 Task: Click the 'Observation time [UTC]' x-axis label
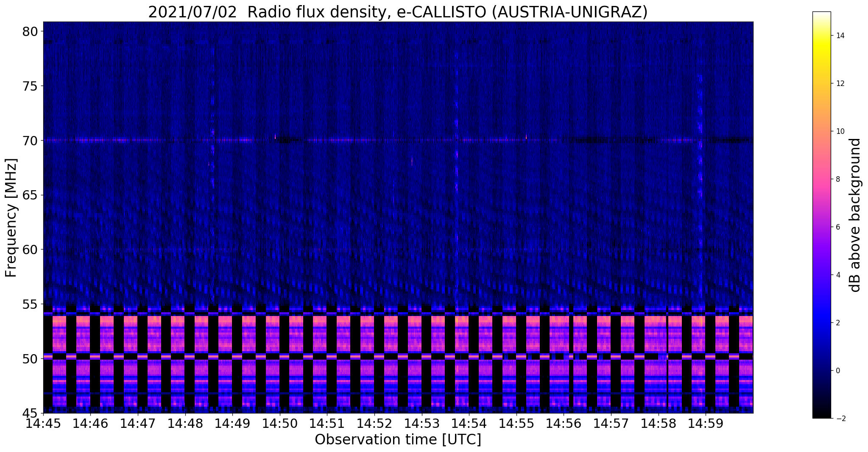coord(398,439)
